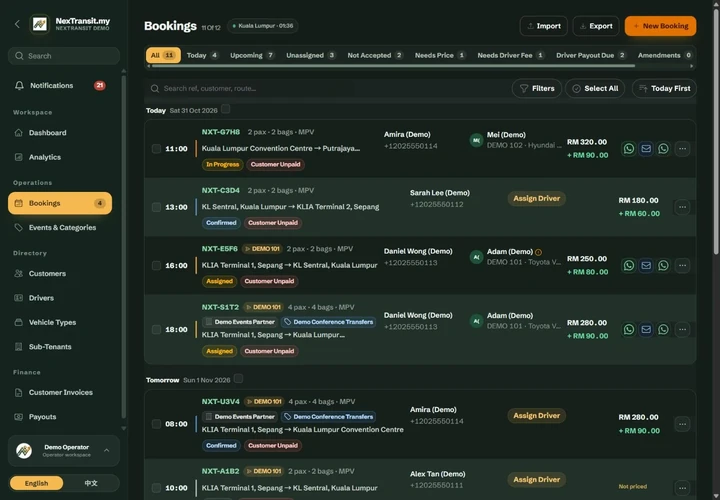Select the All bookings tab
This screenshot has width=720, height=500.
tap(163, 55)
